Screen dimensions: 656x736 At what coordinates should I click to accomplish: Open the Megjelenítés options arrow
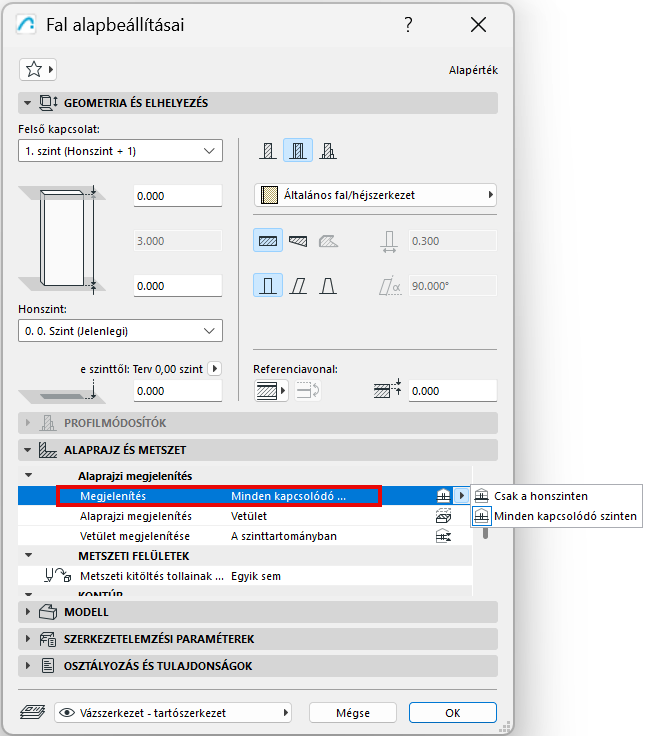tap(462, 496)
